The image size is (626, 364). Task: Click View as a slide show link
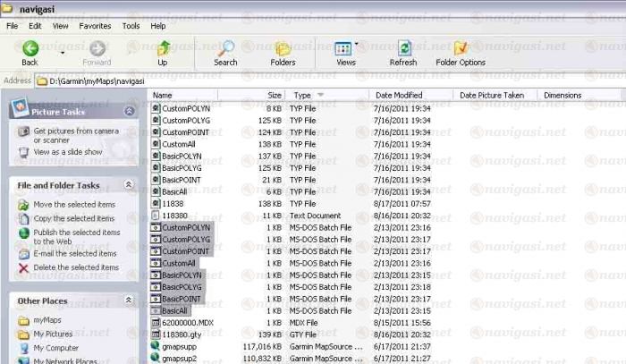pos(67,152)
